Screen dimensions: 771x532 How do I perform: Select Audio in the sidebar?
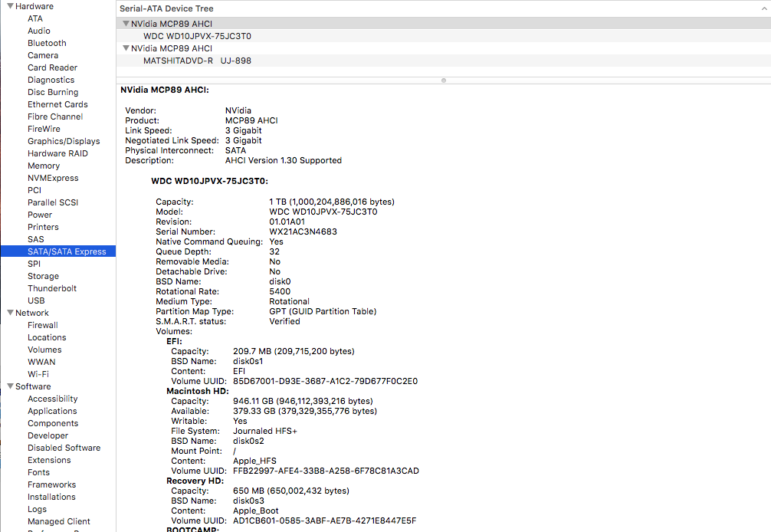(x=39, y=31)
